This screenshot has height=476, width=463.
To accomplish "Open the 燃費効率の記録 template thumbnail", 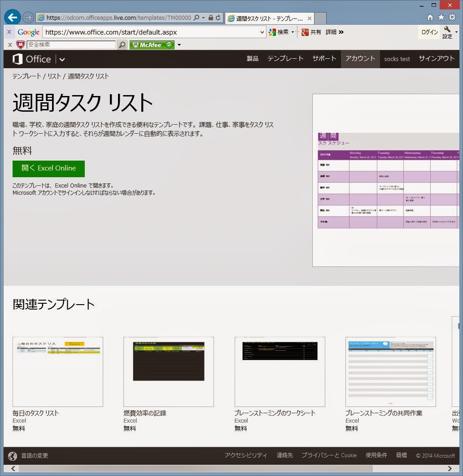I will (x=169, y=372).
